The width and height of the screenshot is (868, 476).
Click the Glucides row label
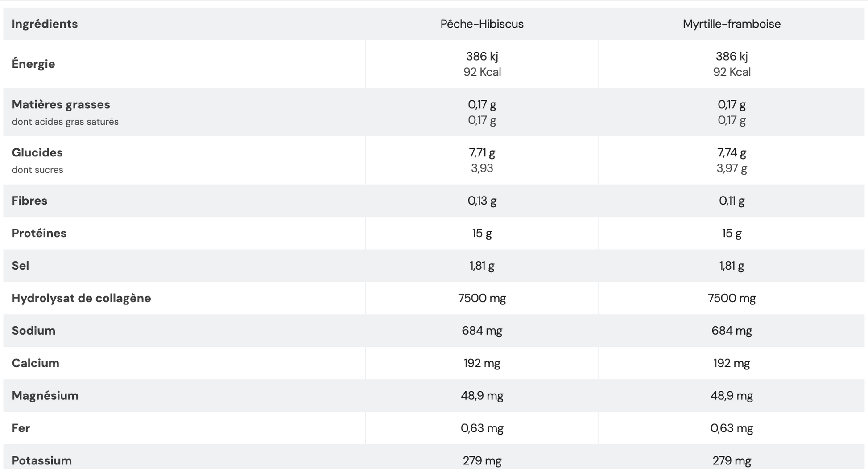tap(37, 153)
